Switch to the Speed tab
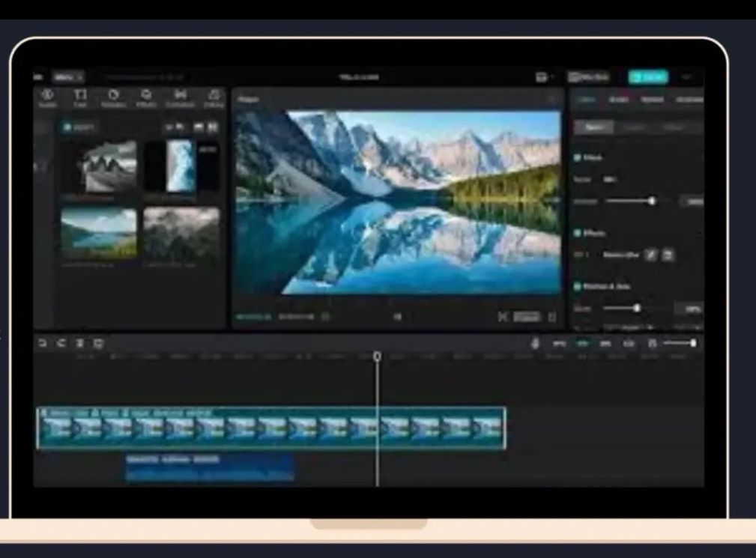 click(652, 99)
